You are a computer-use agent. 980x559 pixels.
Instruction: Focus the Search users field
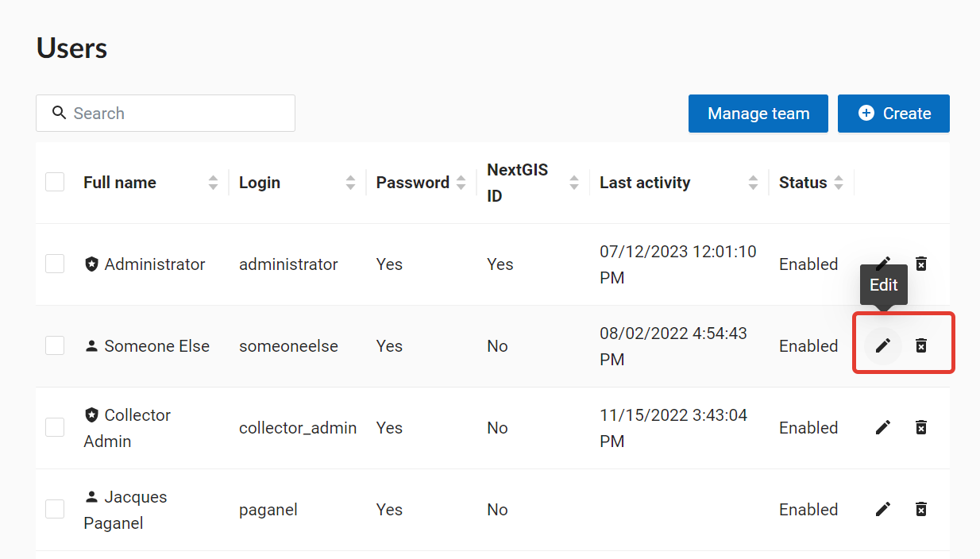[165, 113]
